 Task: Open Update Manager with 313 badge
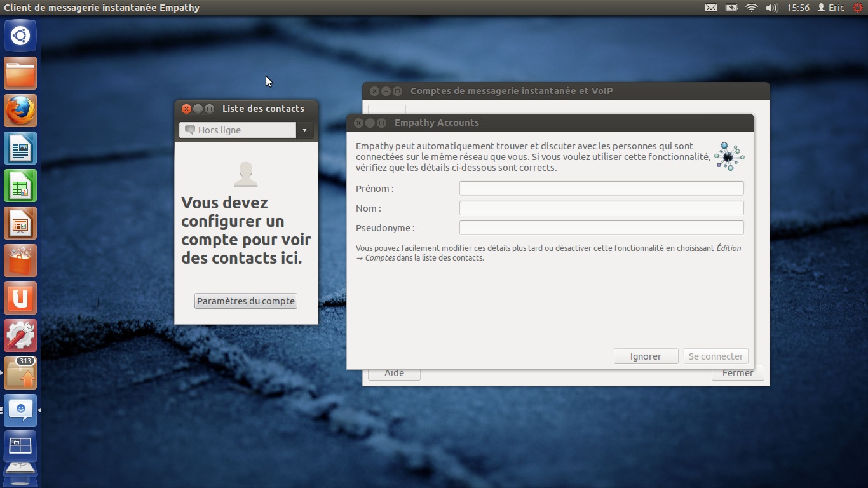20,373
